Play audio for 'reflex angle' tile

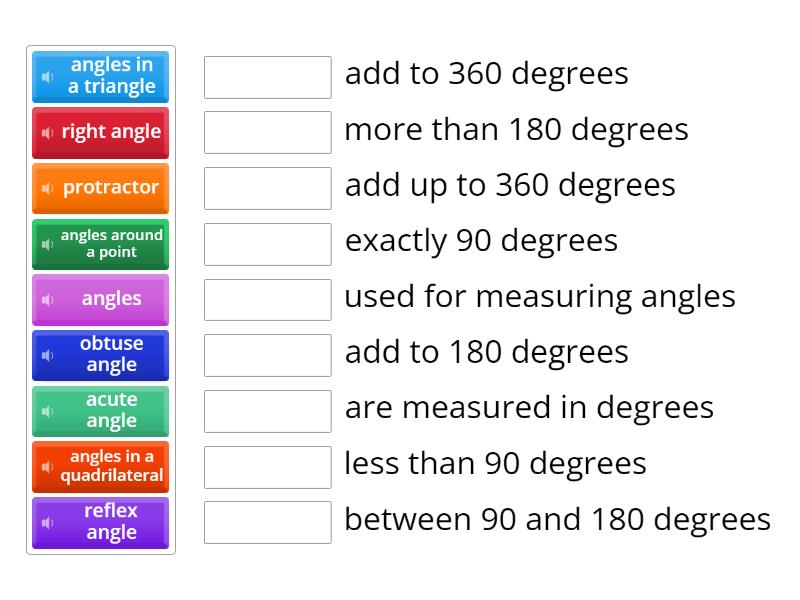coord(49,522)
